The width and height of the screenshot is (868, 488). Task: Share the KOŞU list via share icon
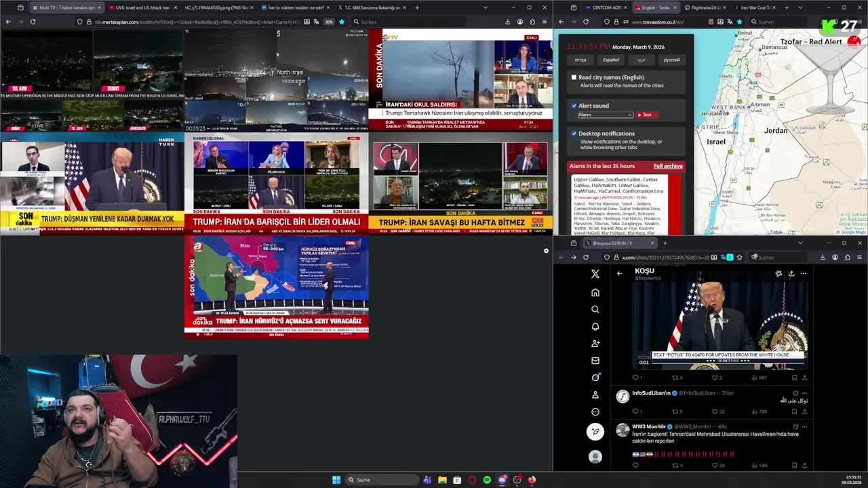coord(791,273)
